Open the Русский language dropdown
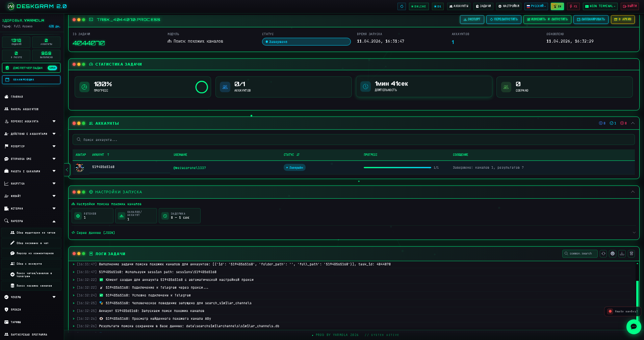The width and height of the screenshot is (644, 340). pos(536,6)
